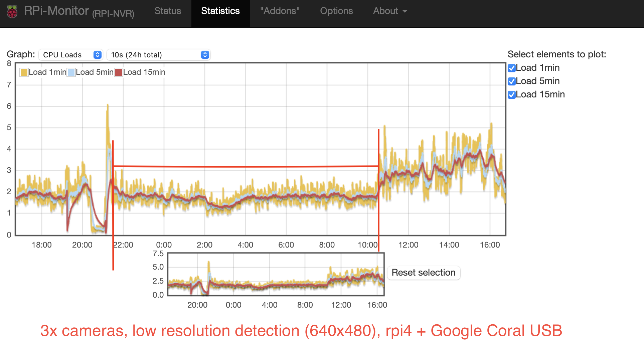The height and width of the screenshot is (347, 644).
Task: Click the Raspberry Pi logo icon
Action: click(12, 12)
